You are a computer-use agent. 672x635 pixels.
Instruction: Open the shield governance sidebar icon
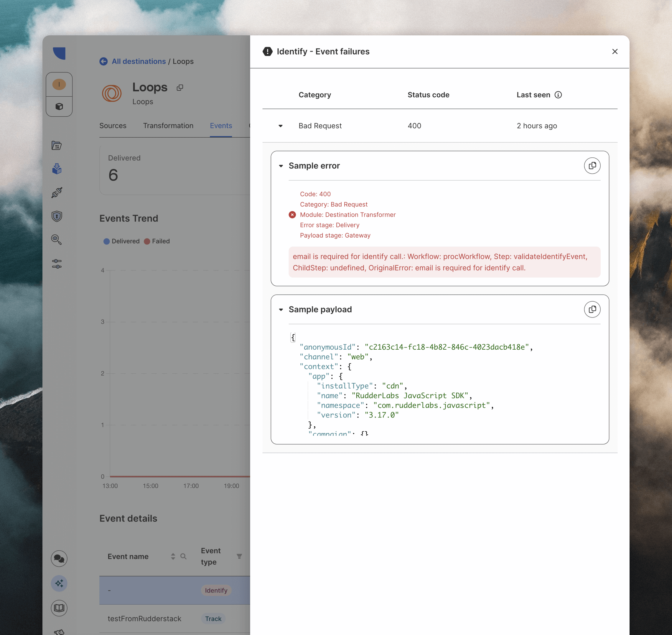pos(57,216)
